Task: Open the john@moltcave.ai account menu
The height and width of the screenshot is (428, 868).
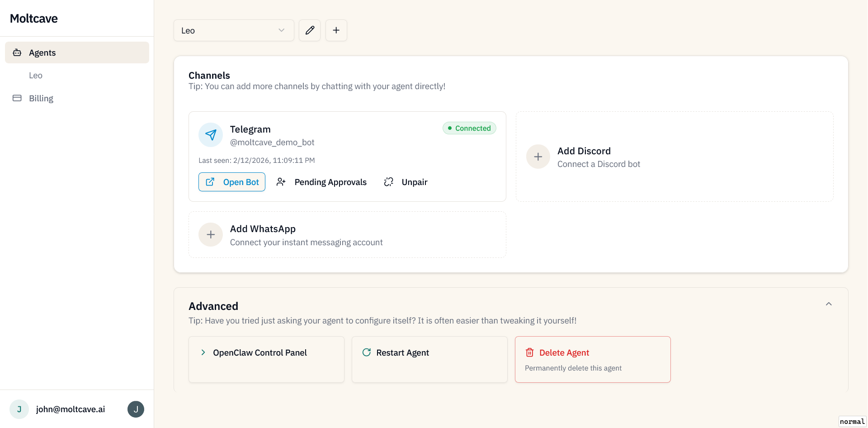Action: click(71, 409)
